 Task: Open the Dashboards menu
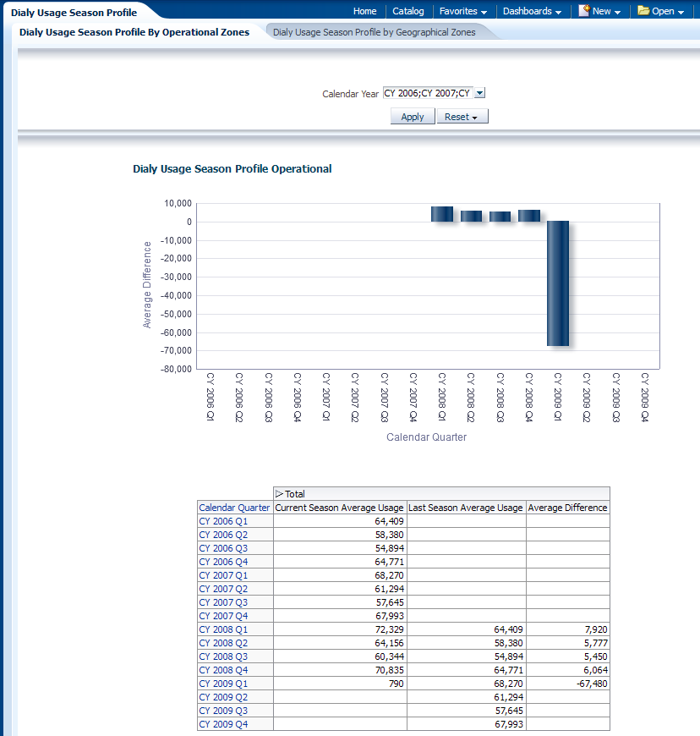532,11
